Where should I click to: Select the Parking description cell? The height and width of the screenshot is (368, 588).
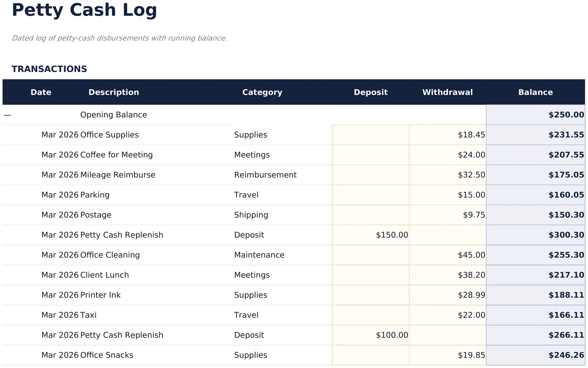pyautogui.click(x=156, y=195)
